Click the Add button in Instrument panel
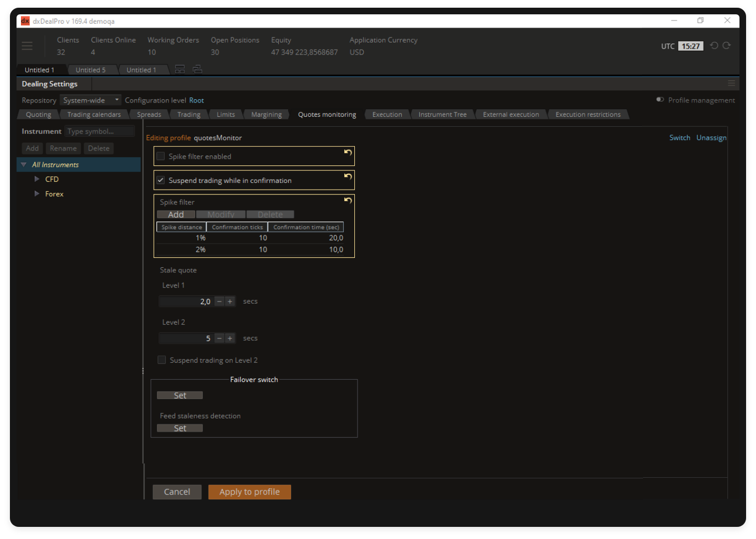Viewport: 756px width, 539px height. click(x=33, y=148)
